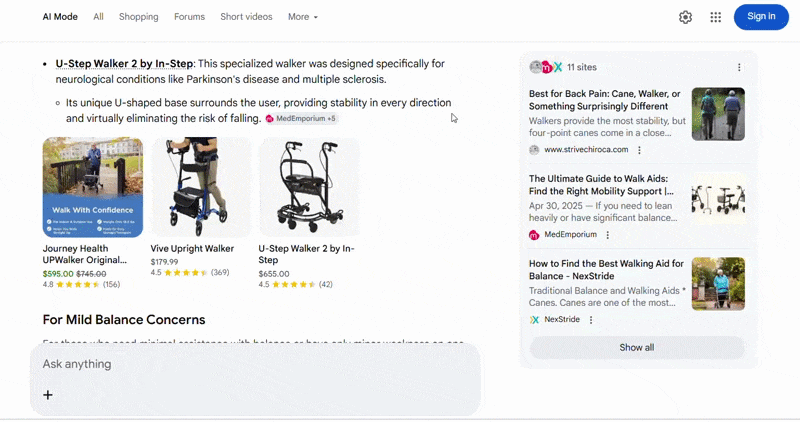
Task: Click the plus icon in Ask anything
Action: coord(48,395)
